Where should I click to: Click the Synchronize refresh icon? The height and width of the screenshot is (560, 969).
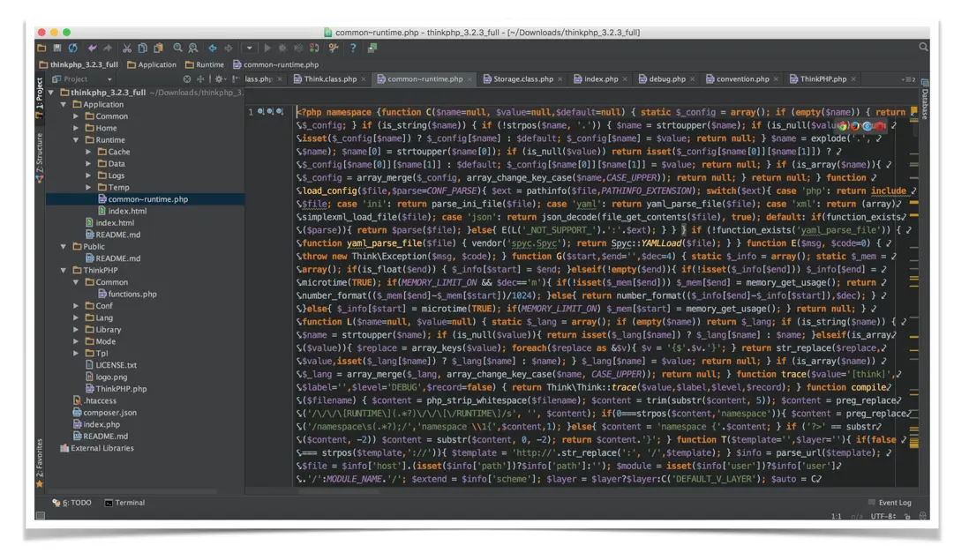[x=73, y=49]
